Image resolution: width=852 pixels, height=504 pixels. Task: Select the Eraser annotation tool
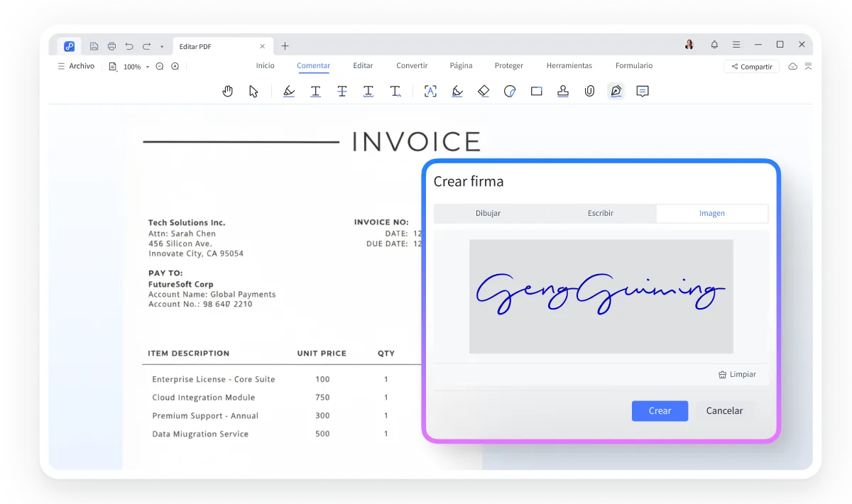coord(484,91)
